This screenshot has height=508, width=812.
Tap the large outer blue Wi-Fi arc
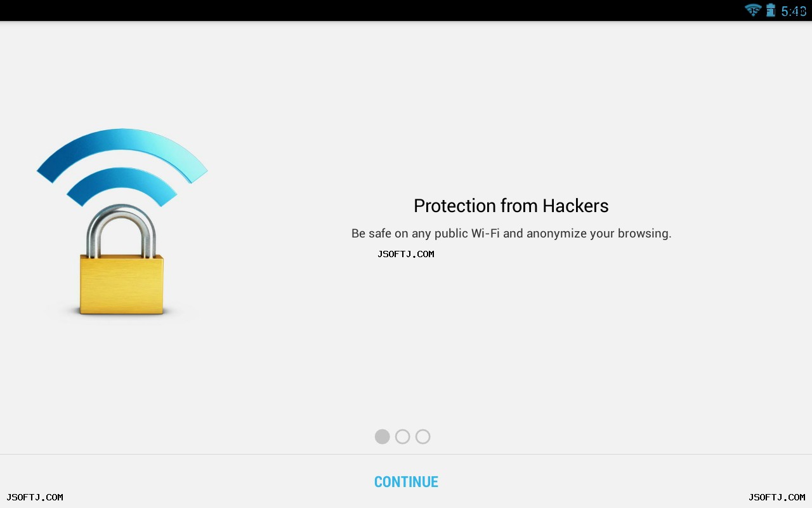(122, 152)
